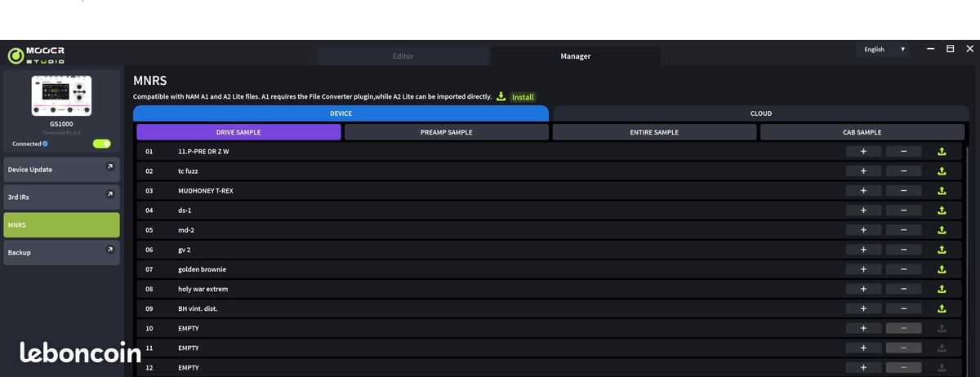Select the PREAMP SAMPLE category

coord(446,132)
